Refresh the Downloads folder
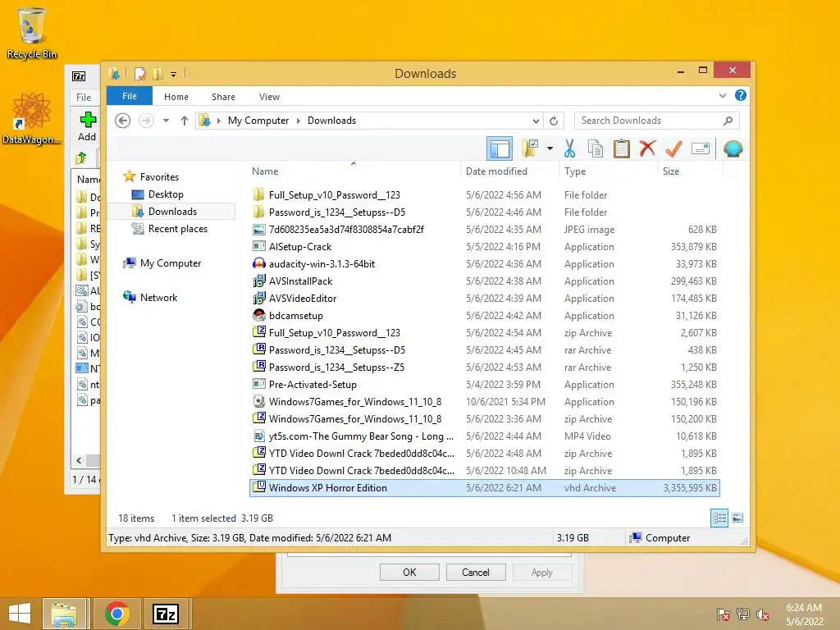The width and height of the screenshot is (840, 630). pyautogui.click(x=554, y=121)
